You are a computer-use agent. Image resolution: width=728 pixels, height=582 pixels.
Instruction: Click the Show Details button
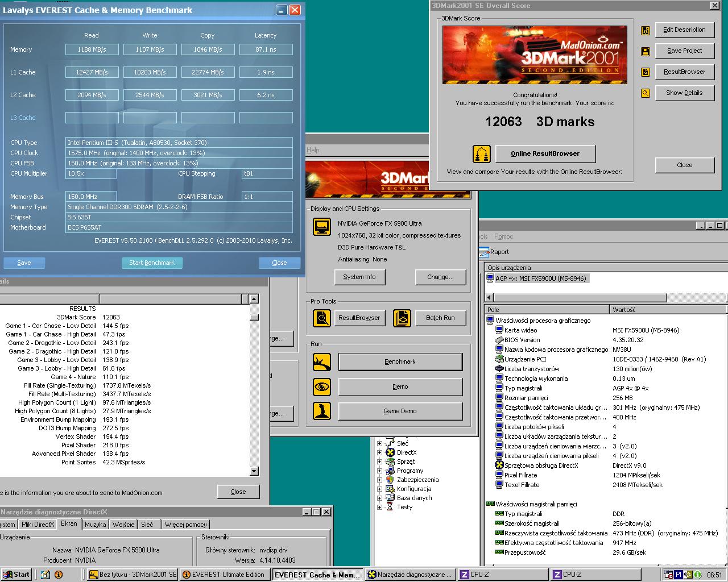tap(685, 93)
